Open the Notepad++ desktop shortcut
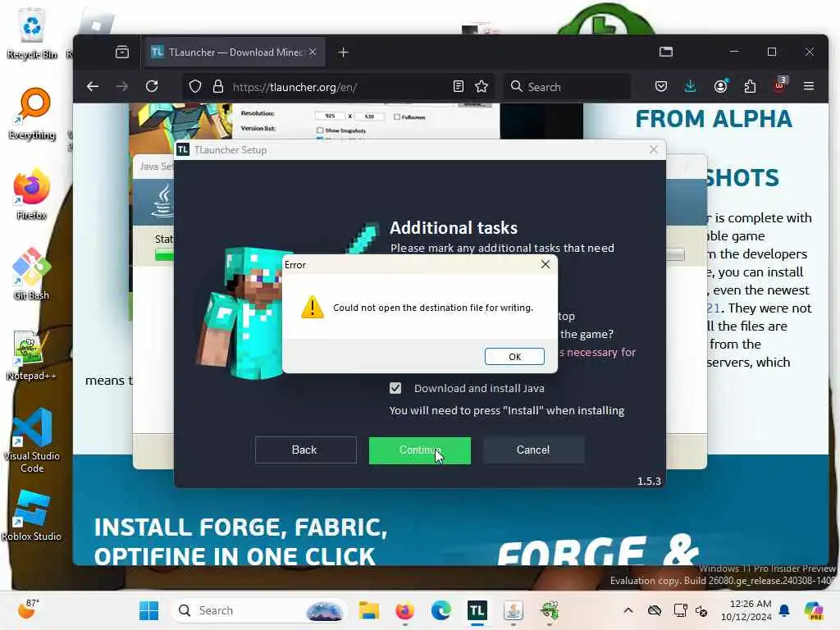Image resolution: width=840 pixels, height=630 pixels. 32,354
